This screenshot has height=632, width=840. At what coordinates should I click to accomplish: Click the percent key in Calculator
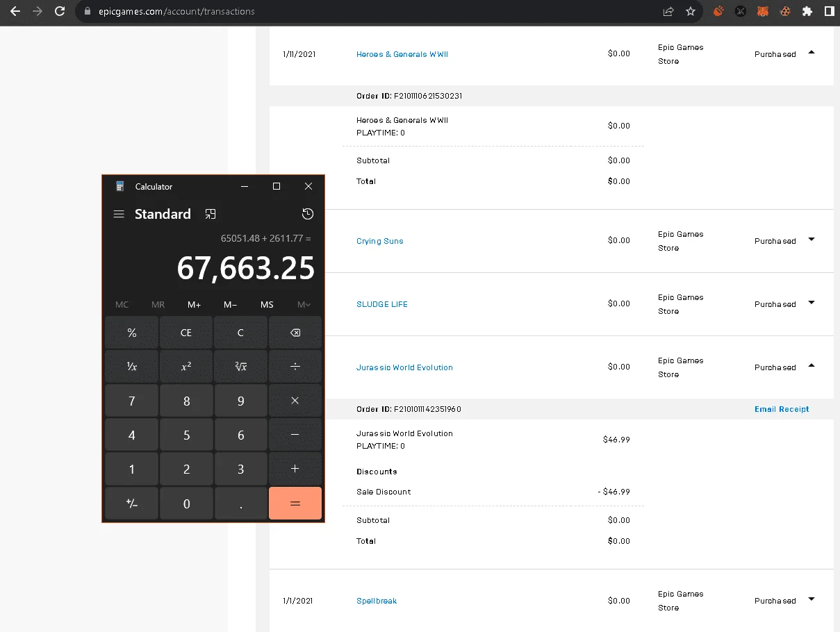tap(131, 333)
